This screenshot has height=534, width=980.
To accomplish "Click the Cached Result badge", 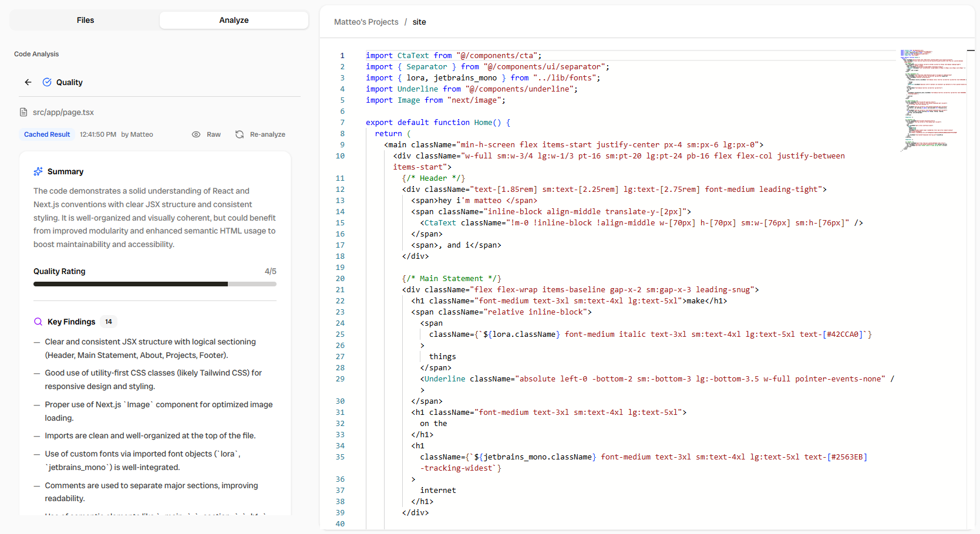I will (47, 134).
